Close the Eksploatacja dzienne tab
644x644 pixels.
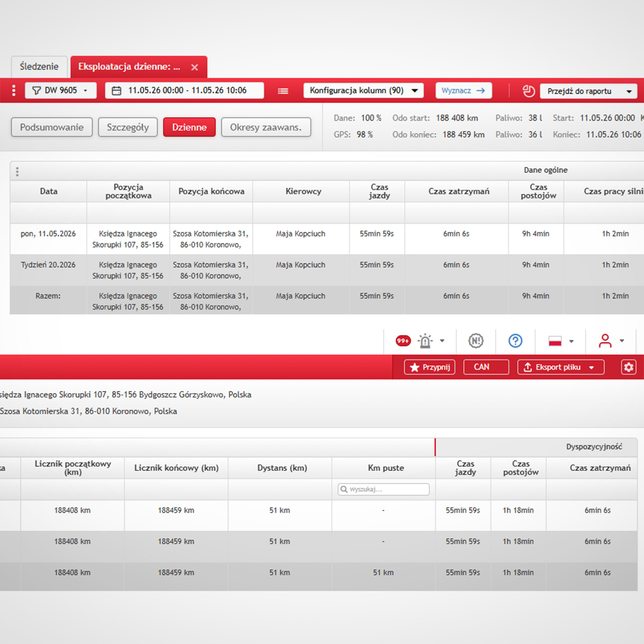(x=194, y=67)
